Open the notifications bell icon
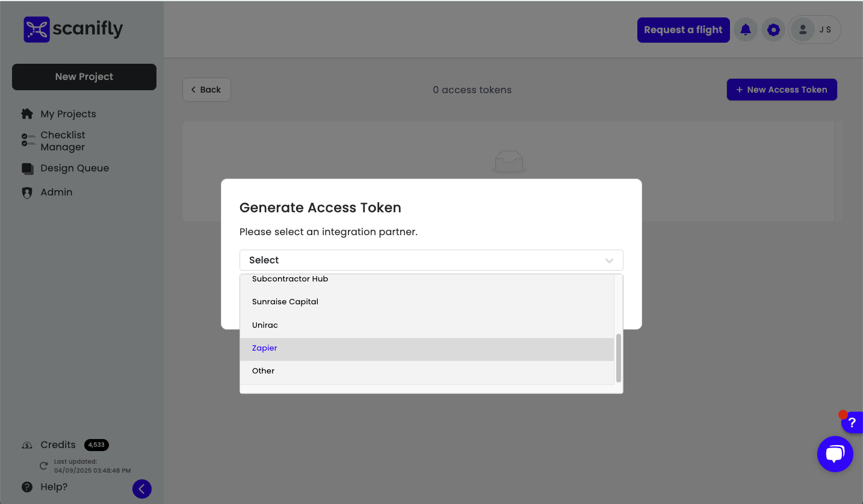The image size is (863, 504). click(745, 29)
